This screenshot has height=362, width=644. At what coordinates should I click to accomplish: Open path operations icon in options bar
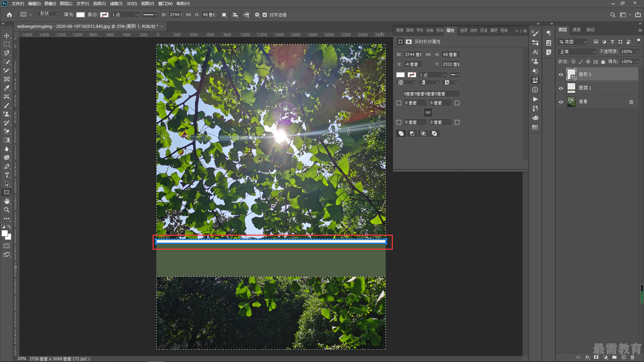[224, 15]
